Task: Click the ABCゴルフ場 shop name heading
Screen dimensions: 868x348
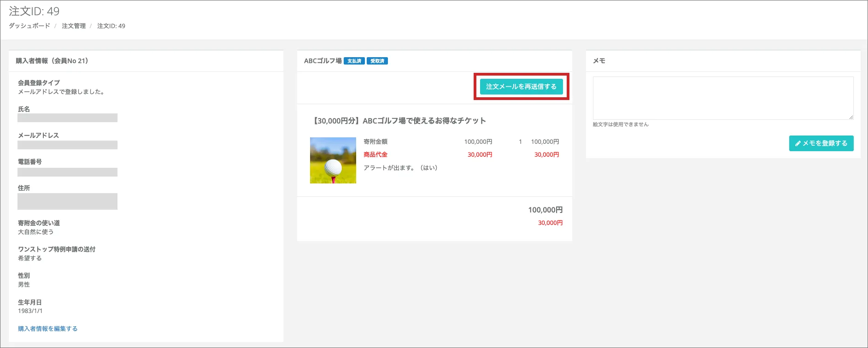Action: pyautogui.click(x=323, y=61)
